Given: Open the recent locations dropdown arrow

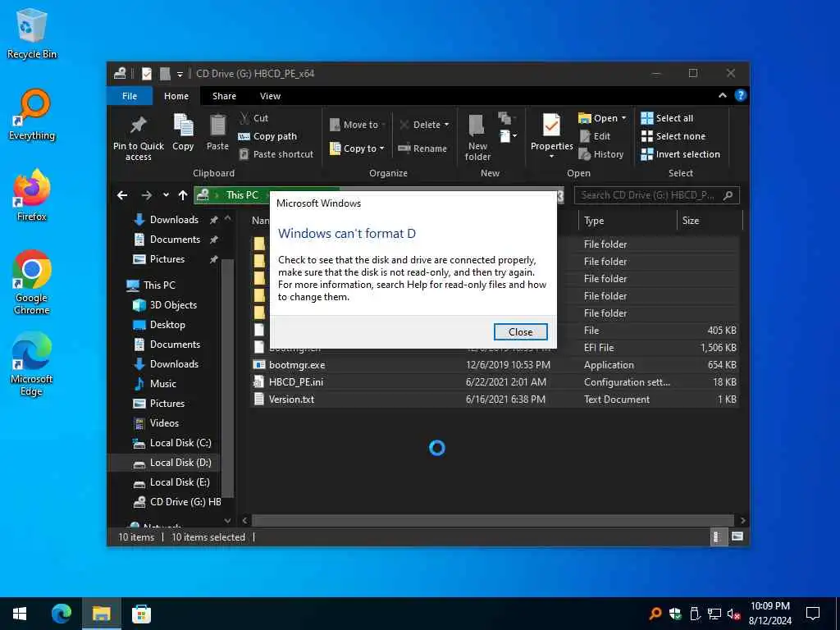Looking at the screenshot, I should [x=166, y=195].
